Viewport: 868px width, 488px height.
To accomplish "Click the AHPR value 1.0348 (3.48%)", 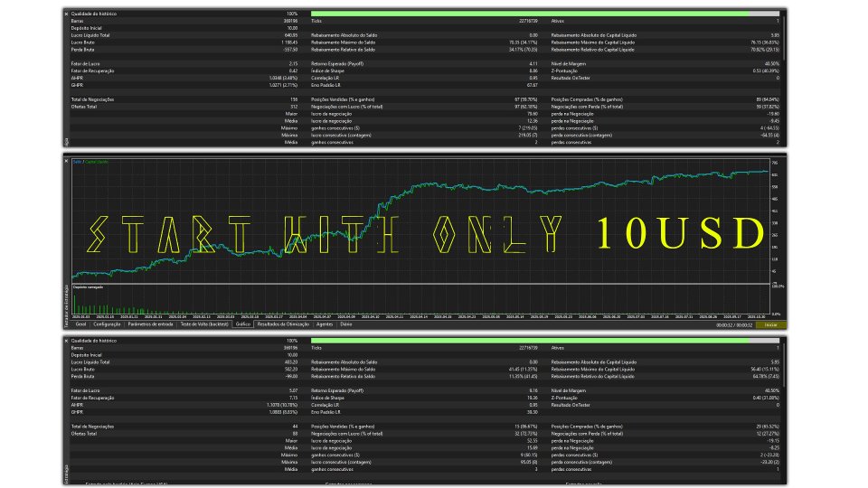I will tap(283, 78).
